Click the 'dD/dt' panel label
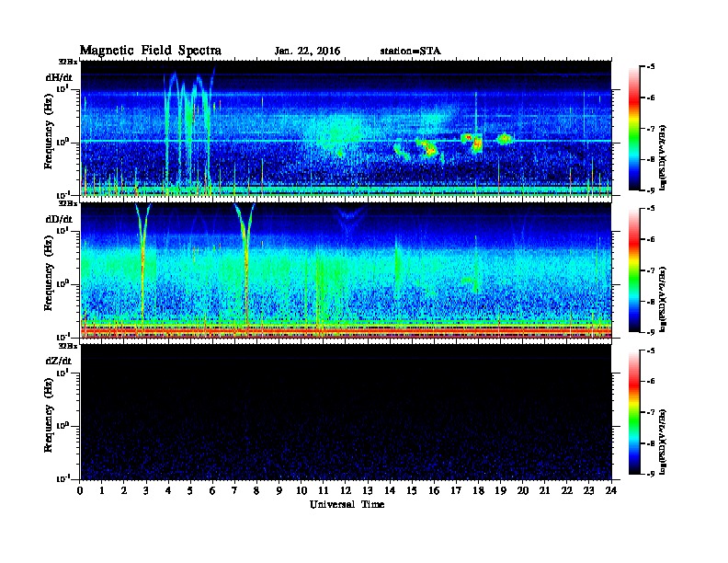 tap(59, 219)
